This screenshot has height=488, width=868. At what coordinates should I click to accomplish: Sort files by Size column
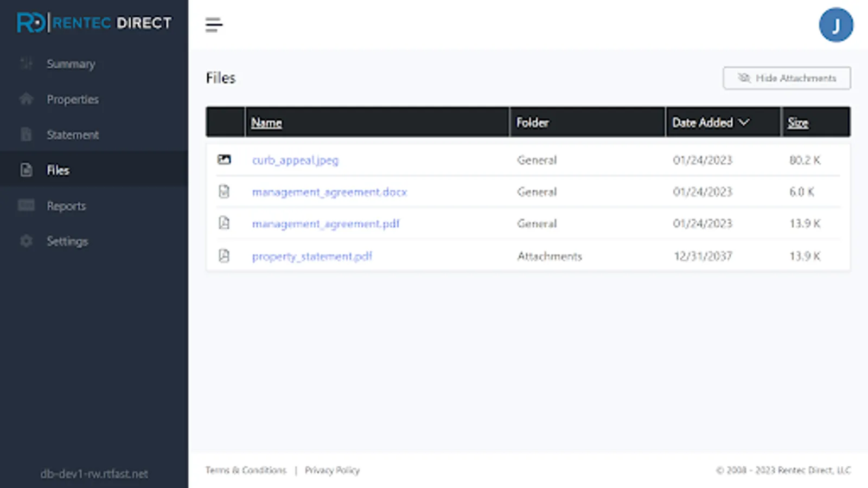[797, 123]
